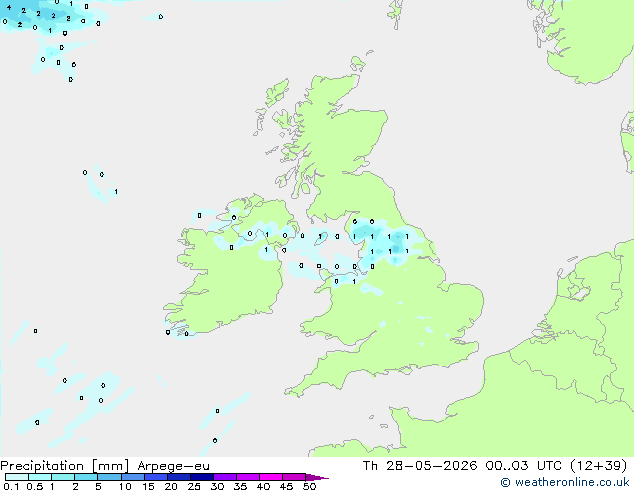Click the '4' rainfall value at top-left
The height and width of the screenshot is (490, 634).
click(x=9, y=7)
